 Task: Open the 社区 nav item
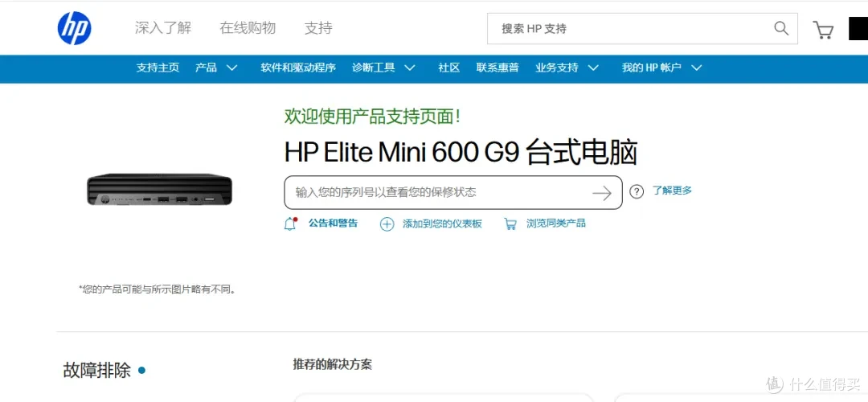(449, 68)
